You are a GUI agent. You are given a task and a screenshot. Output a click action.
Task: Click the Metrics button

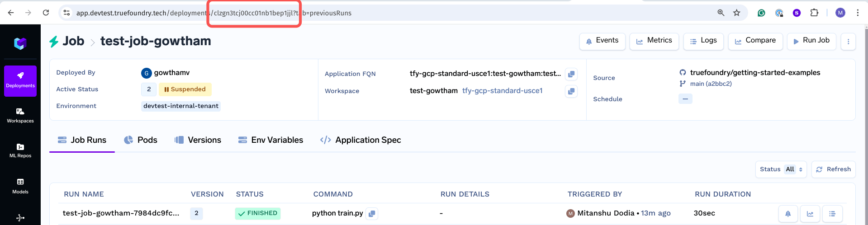click(654, 41)
